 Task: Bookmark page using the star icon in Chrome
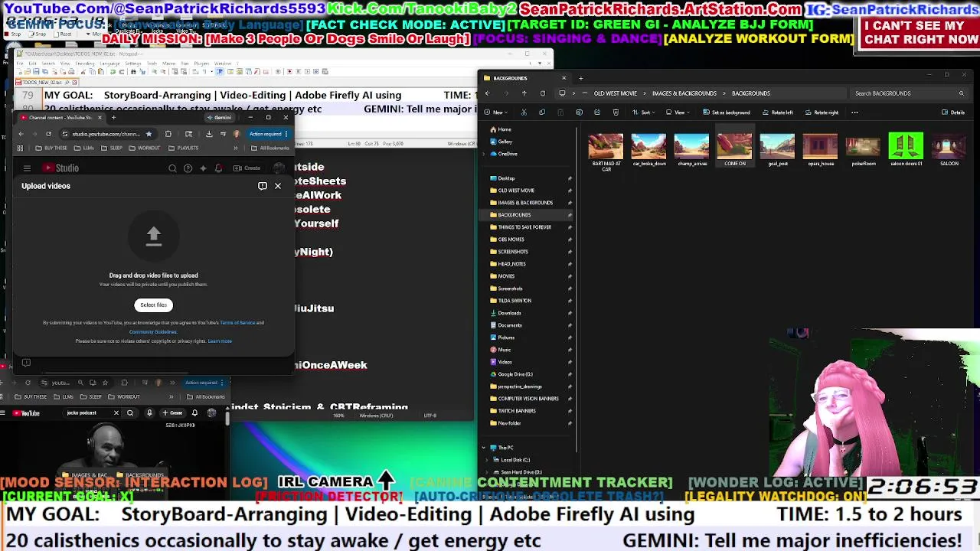tap(149, 134)
